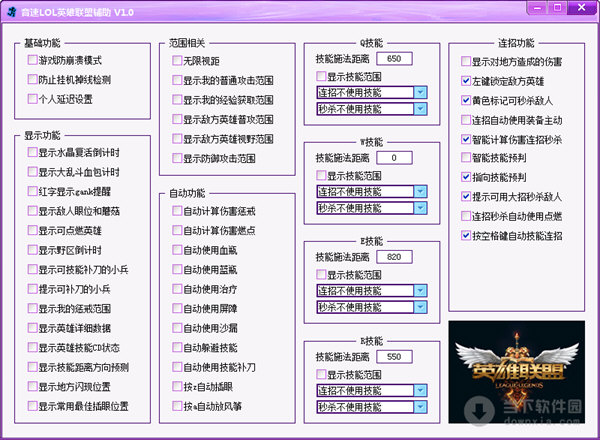
Task: Enable 显示技能距离方向预测
Action: click(32, 367)
